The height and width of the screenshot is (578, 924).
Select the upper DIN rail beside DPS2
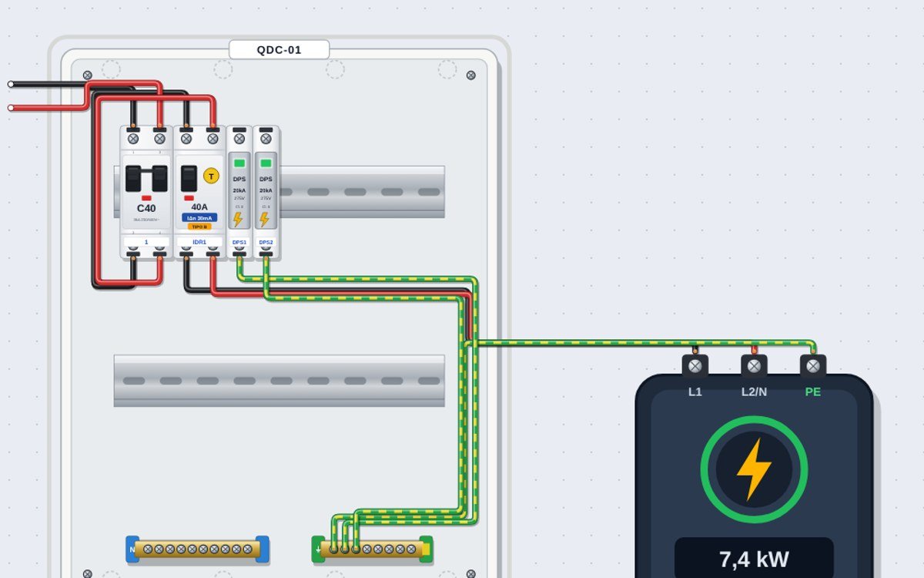(x=363, y=191)
